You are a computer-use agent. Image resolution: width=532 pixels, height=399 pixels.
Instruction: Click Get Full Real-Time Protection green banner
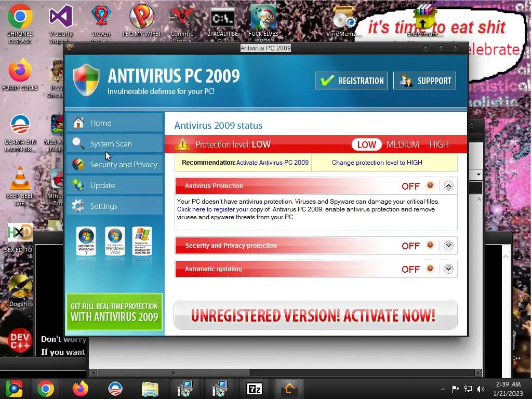(115, 312)
